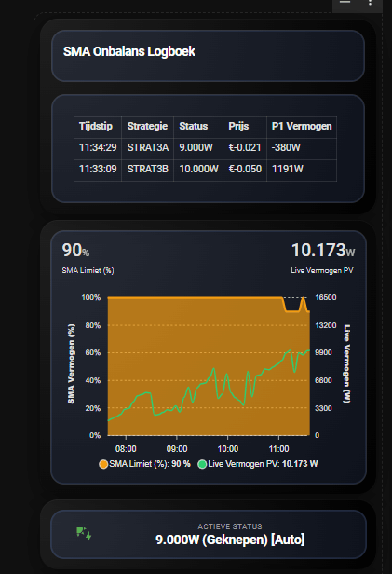The height and width of the screenshot is (574, 392).
Task: Click the 100% left axis label
Action: pos(90,297)
